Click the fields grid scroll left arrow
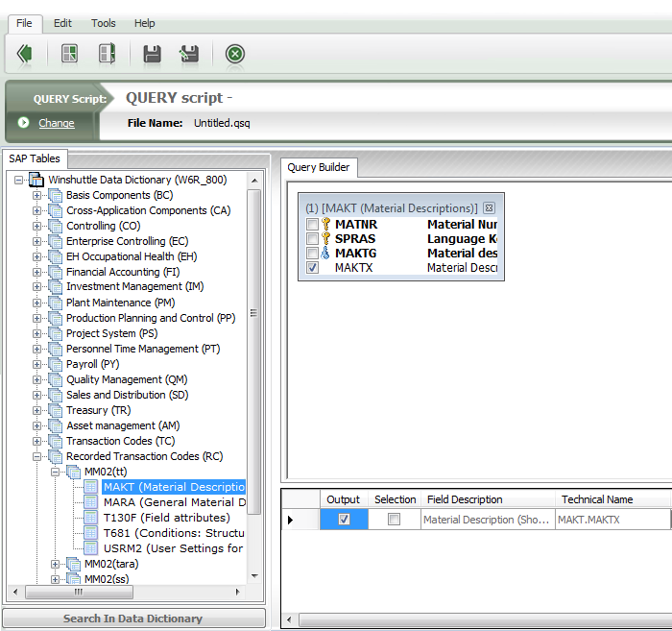The height and width of the screenshot is (631, 672). [x=290, y=619]
